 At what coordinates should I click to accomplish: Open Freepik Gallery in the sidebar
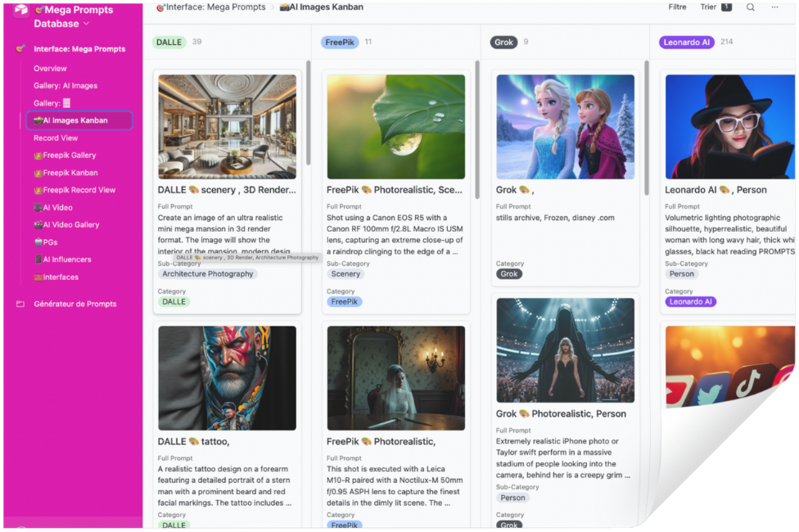(65, 156)
